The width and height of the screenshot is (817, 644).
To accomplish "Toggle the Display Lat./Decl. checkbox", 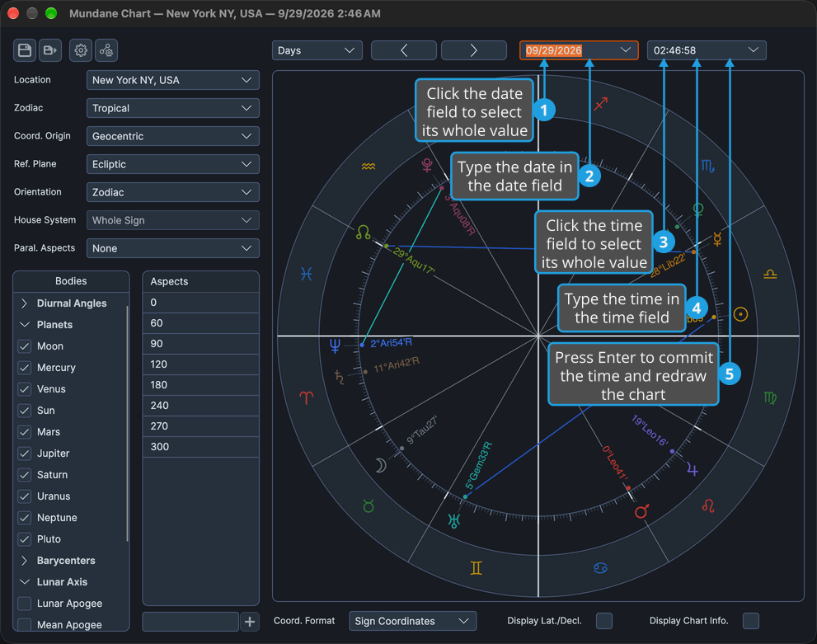I will tap(604, 621).
